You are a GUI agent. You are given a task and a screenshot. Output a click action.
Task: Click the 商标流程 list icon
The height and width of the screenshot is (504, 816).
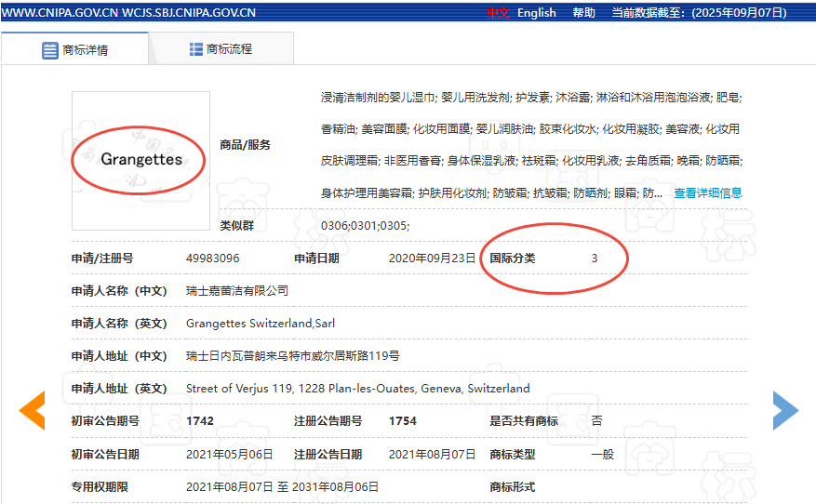[196, 49]
